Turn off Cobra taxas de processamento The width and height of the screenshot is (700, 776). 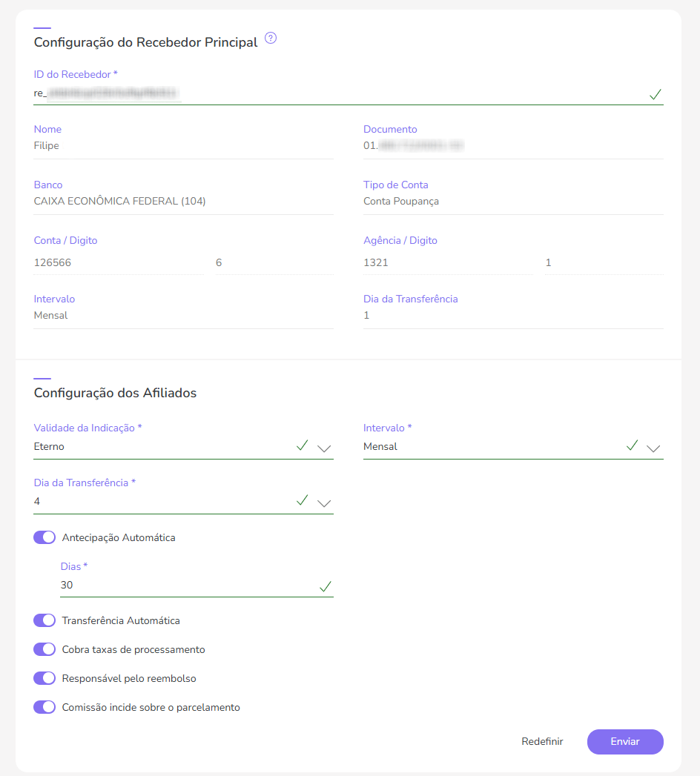[44, 649]
